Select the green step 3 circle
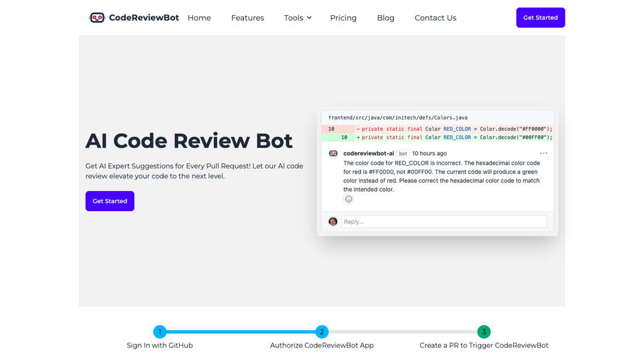 coord(484,331)
